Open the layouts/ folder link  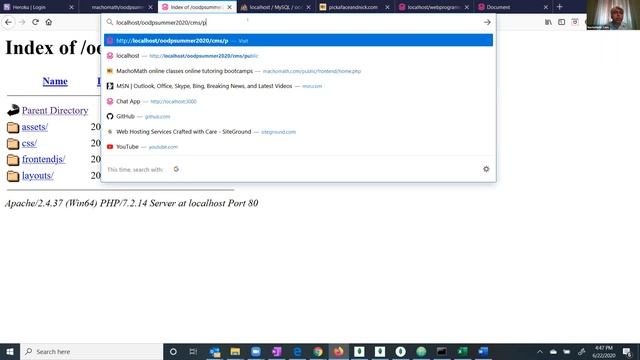pos(38,176)
